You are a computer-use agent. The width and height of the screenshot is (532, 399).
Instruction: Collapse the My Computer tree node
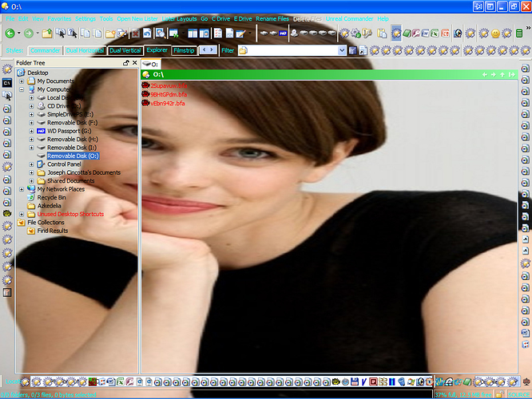tap(22, 89)
